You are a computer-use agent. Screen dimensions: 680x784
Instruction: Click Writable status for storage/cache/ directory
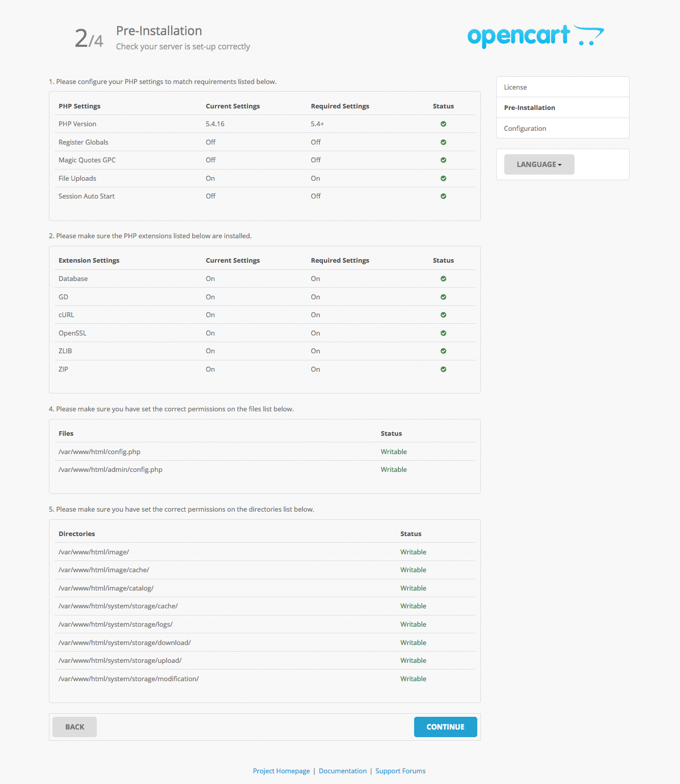tap(413, 606)
